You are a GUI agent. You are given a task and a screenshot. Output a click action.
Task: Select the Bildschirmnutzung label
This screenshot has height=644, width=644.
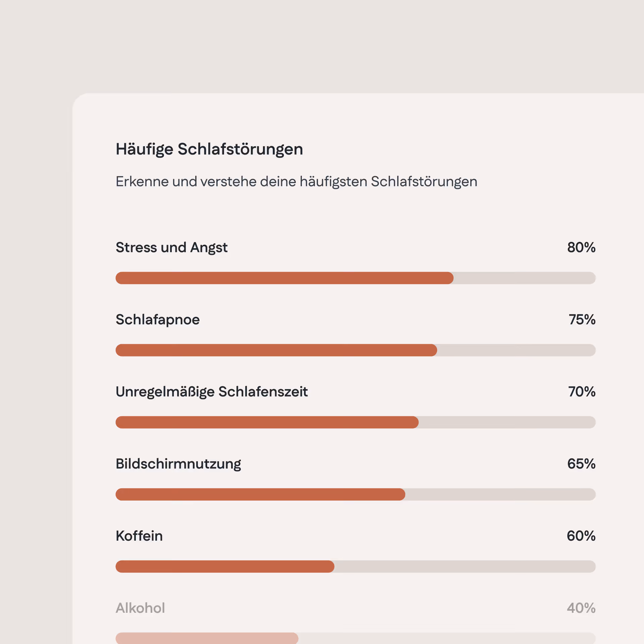[178, 464]
